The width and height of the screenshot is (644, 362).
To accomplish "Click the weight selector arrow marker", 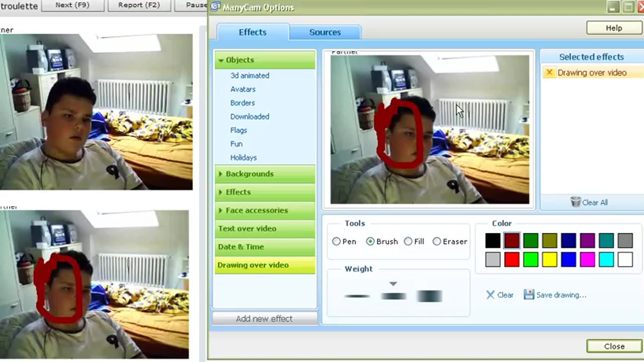I will point(393,284).
